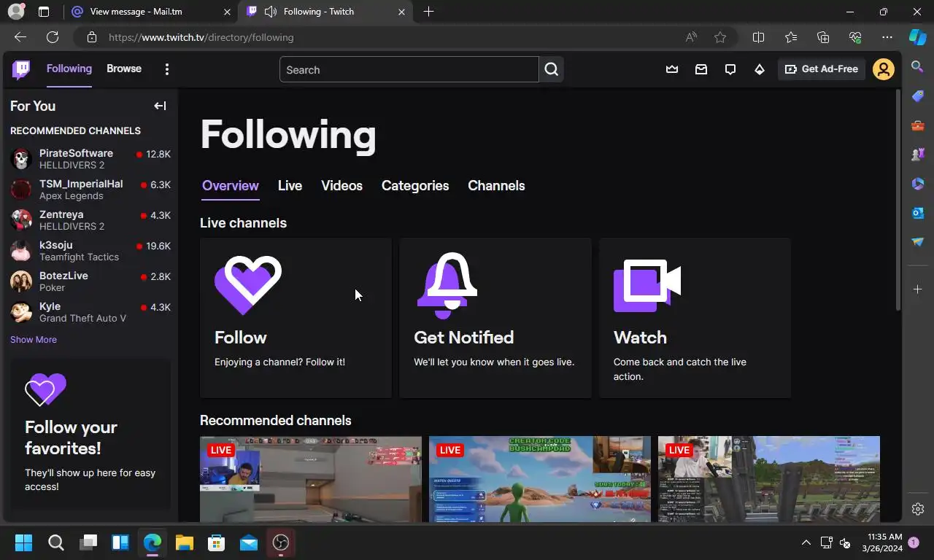Select the Videos tab
Viewport: 934px width, 560px height.
point(341,186)
